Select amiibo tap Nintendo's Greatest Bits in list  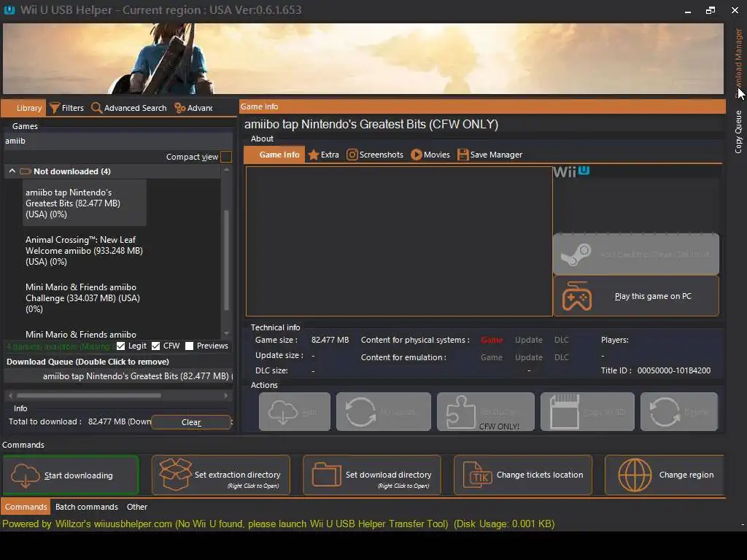pyautogui.click(x=85, y=203)
